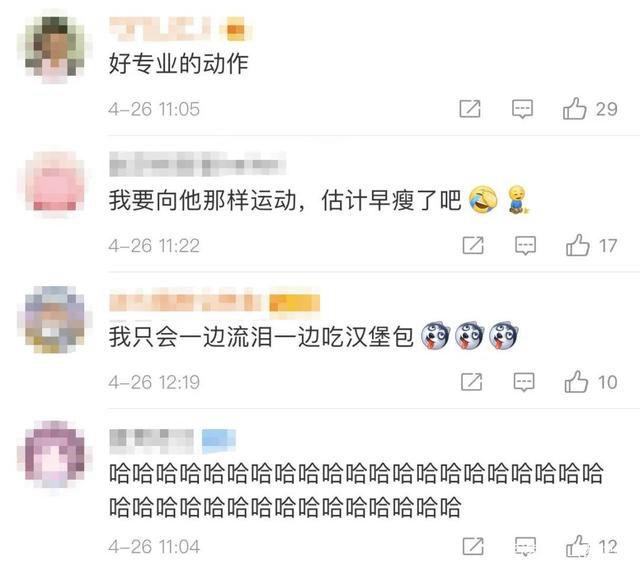Screen dimensions: 640x568
Task: Select the comment text "我要向他那样运动，估计早瘦了吧"
Action: (x=285, y=200)
